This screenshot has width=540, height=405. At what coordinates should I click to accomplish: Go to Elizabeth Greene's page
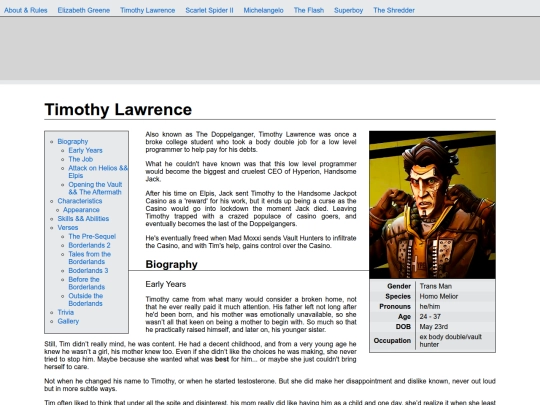click(x=84, y=10)
